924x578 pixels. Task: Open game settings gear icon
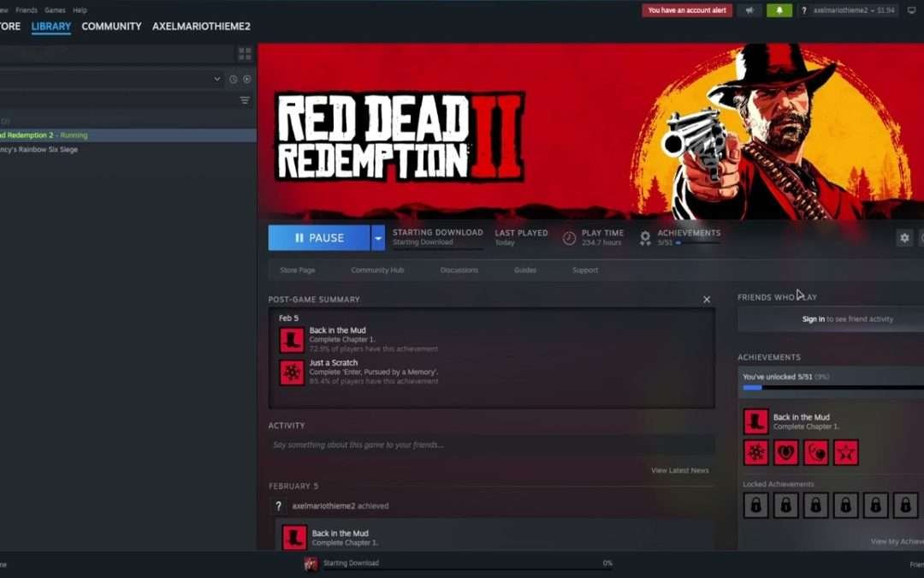coord(904,238)
